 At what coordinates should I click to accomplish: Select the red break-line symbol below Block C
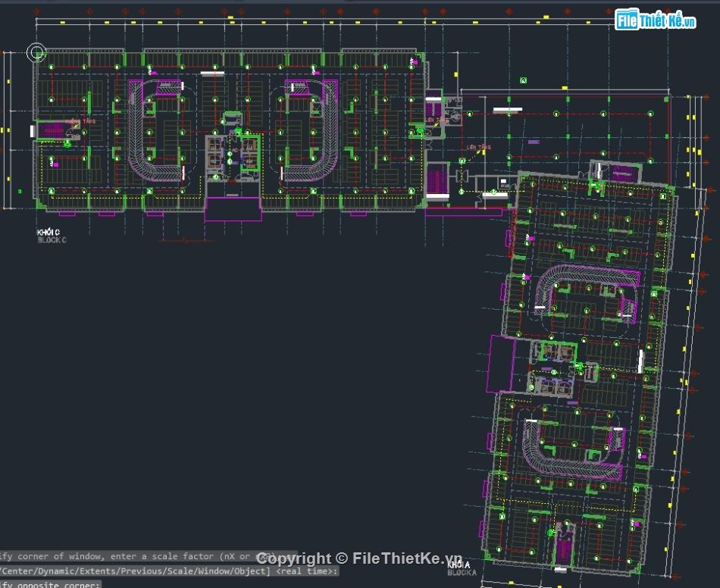pyautogui.click(x=186, y=240)
